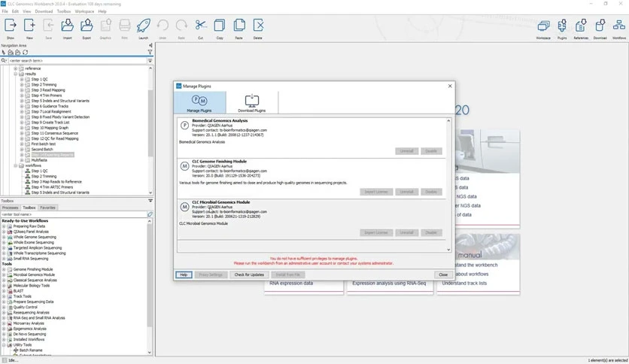This screenshot has width=629, height=364.
Task: Select the Multifasta folder
Action: (39, 160)
